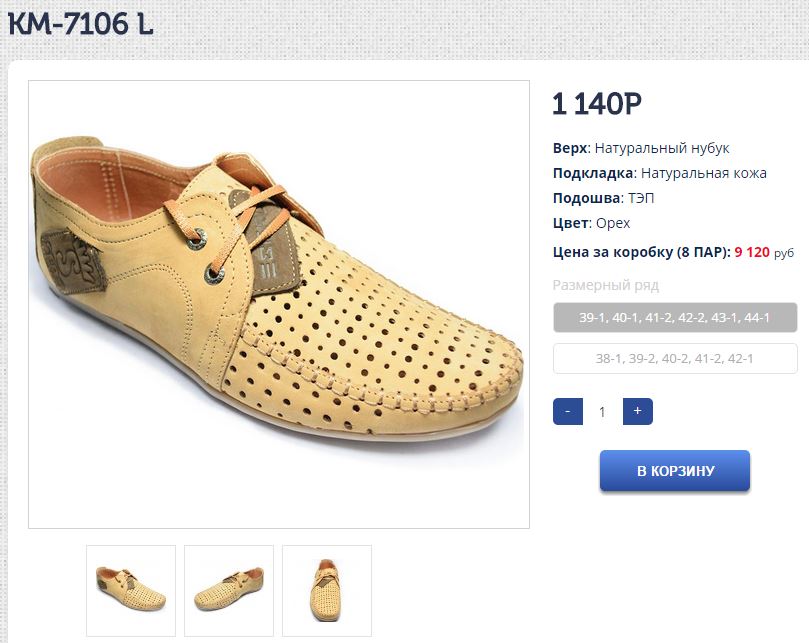Click the 'Верх: Натуральный нубук' line
Image resolution: width=809 pixels, height=643 pixels.
point(641,148)
